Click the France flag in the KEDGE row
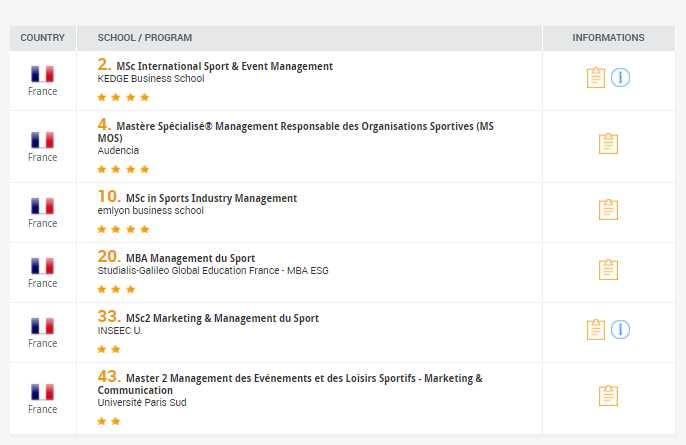Viewport: 686px width, 445px height. pos(42,74)
